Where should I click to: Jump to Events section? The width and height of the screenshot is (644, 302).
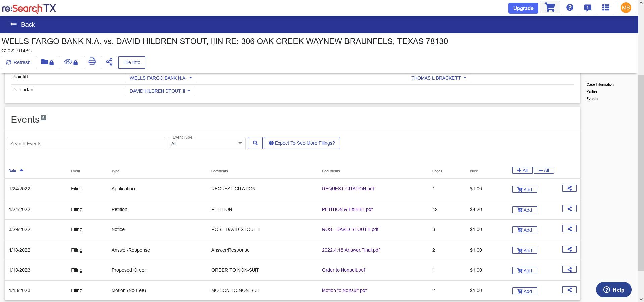pyautogui.click(x=592, y=99)
